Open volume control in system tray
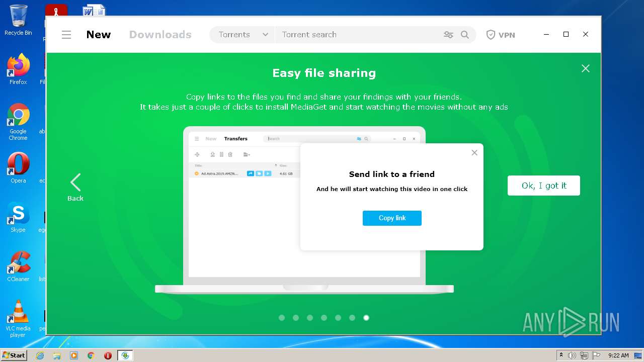This screenshot has width=644, height=362. coord(572,355)
